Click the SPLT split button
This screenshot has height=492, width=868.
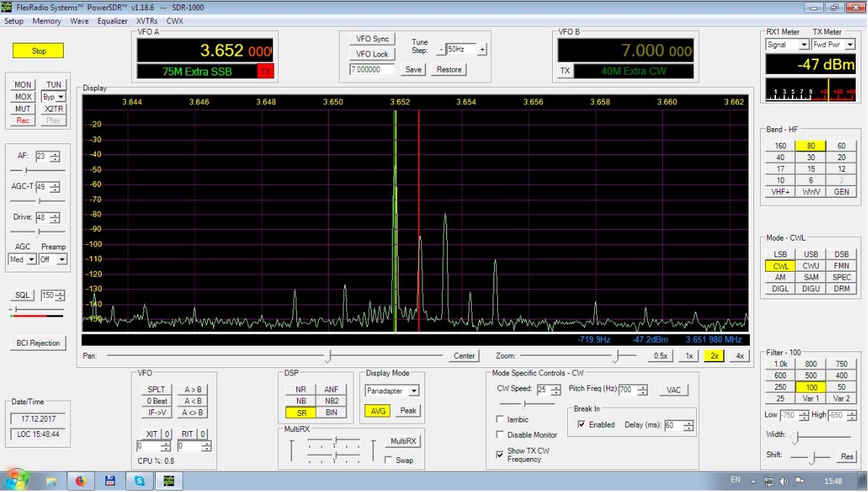point(157,390)
